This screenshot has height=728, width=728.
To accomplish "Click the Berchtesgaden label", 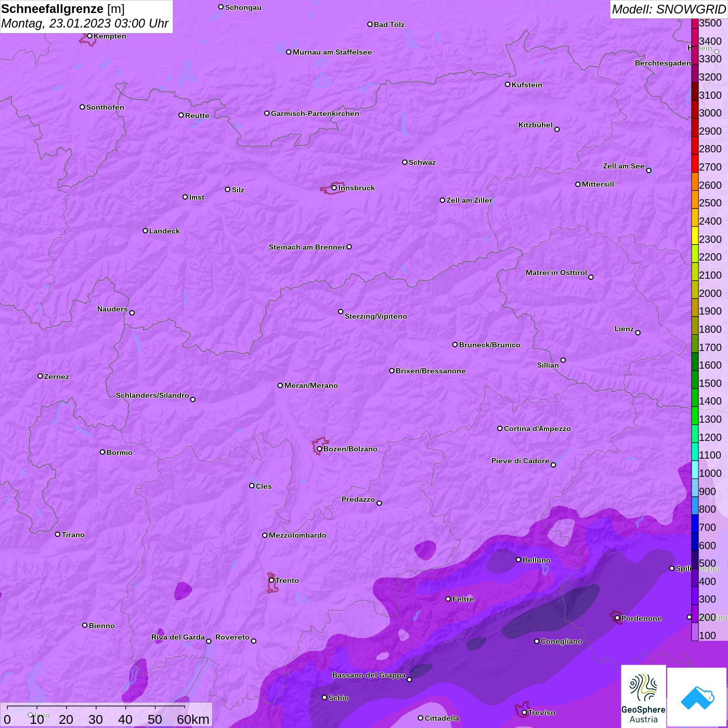I will 663,63.
